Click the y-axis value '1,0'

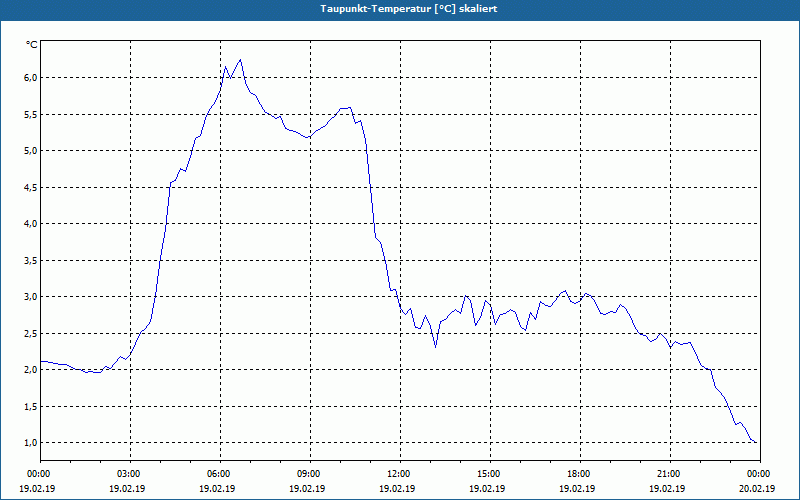pyautogui.click(x=31, y=442)
